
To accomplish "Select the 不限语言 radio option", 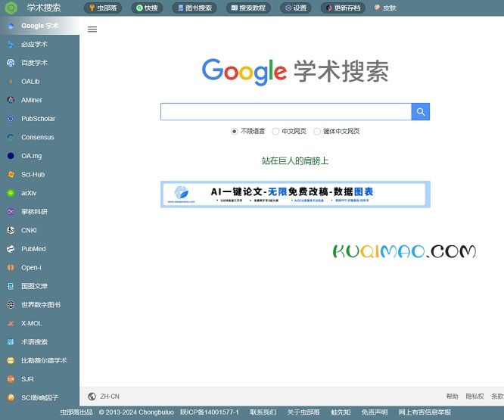I will tap(234, 131).
